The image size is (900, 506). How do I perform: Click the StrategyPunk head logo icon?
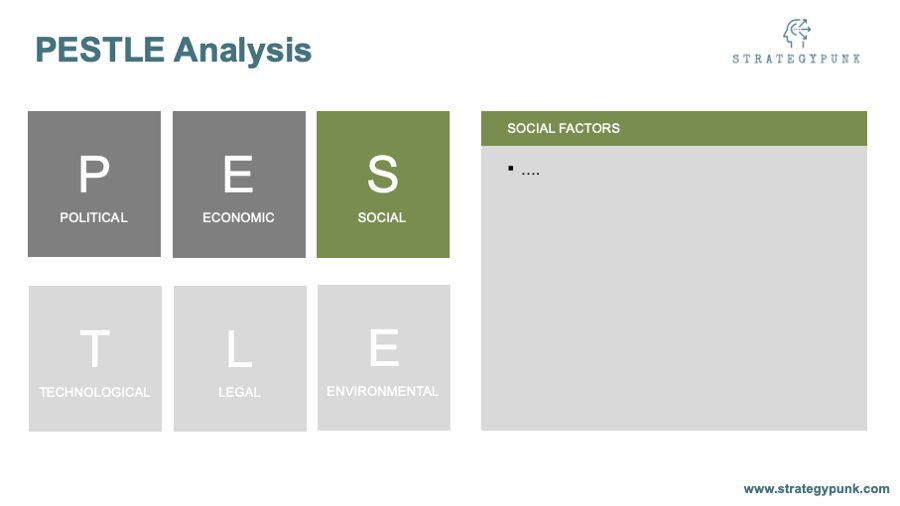click(x=797, y=33)
